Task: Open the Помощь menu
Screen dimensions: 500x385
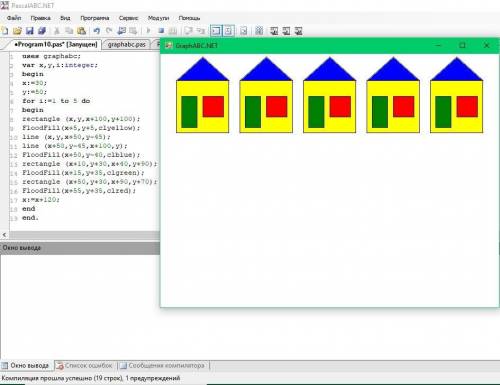Action: 189,18
